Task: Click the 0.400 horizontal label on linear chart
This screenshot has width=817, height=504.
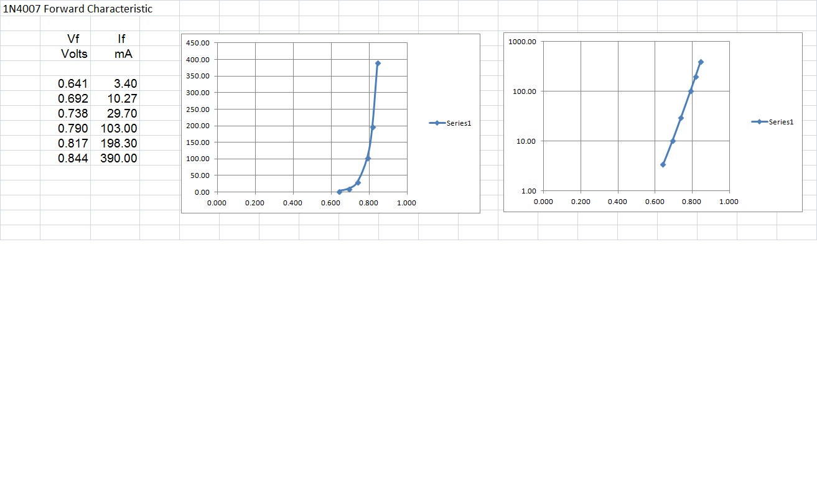Action: (x=293, y=203)
